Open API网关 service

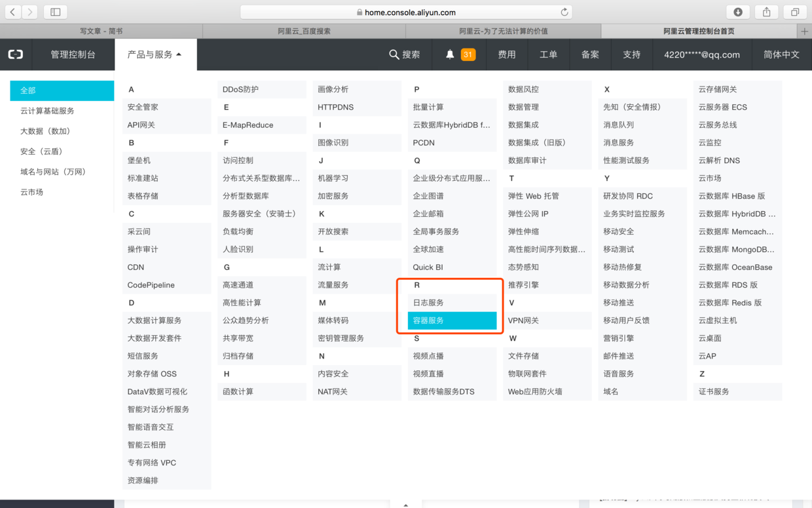click(167, 125)
